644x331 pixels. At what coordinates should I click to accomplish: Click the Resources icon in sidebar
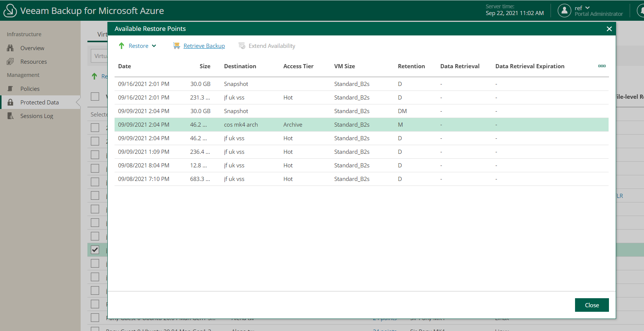(x=11, y=61)
